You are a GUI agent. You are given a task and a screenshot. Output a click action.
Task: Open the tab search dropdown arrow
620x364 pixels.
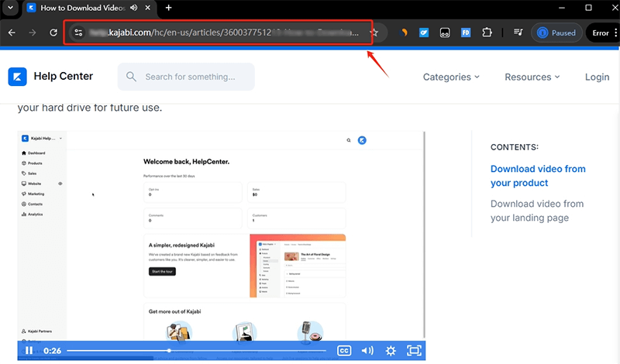(10, 8)
